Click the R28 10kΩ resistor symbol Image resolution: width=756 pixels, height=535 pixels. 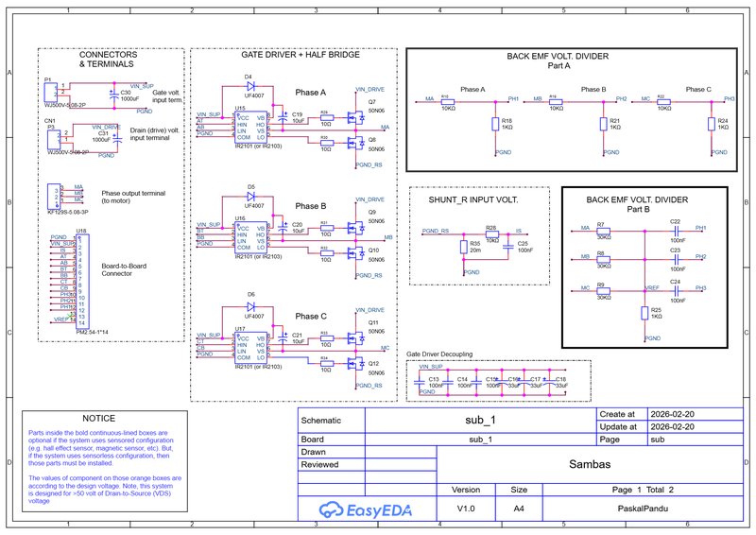(491, 234)
